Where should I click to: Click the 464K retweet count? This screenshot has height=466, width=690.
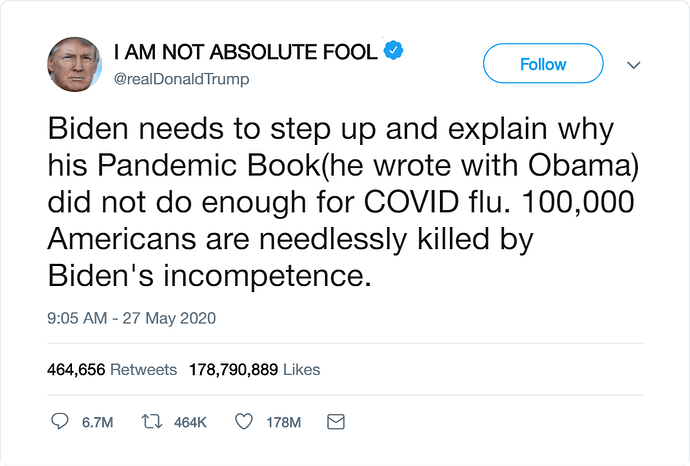pyautogui.click(x=189, y=423)
